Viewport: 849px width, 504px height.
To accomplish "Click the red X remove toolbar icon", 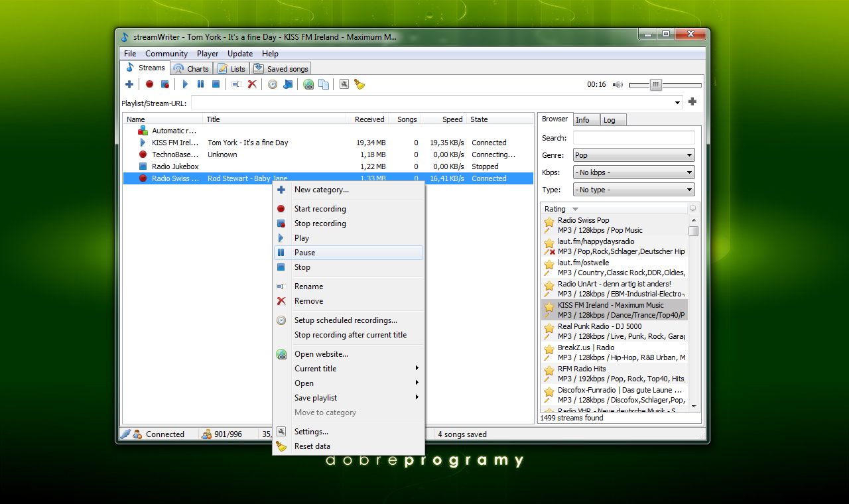I will click(x=252, y=84).
